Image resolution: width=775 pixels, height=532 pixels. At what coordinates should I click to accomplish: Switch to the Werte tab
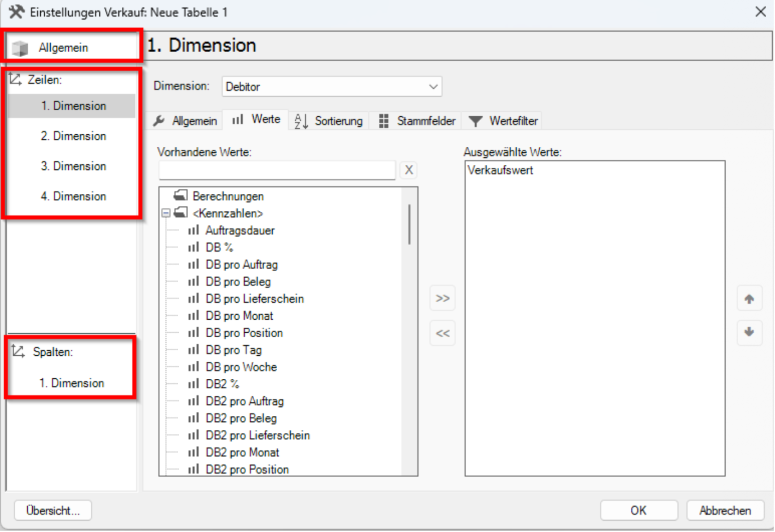coord(256,120)
